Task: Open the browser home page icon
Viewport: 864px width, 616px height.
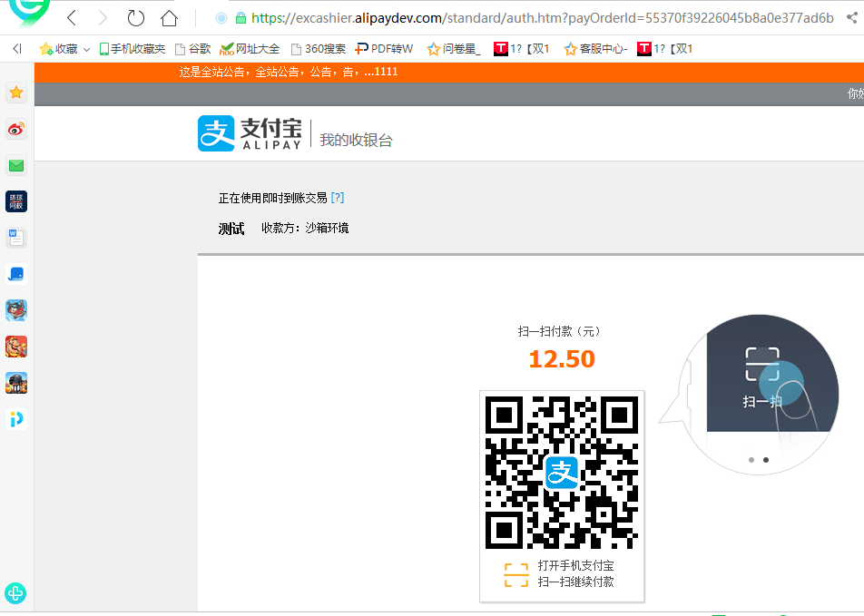Action: point(169,16)
